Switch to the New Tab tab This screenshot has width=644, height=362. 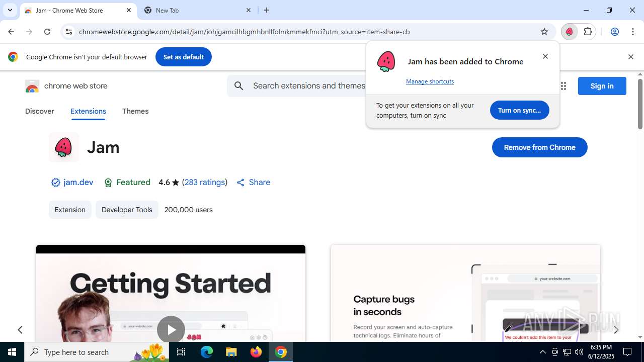198,10
